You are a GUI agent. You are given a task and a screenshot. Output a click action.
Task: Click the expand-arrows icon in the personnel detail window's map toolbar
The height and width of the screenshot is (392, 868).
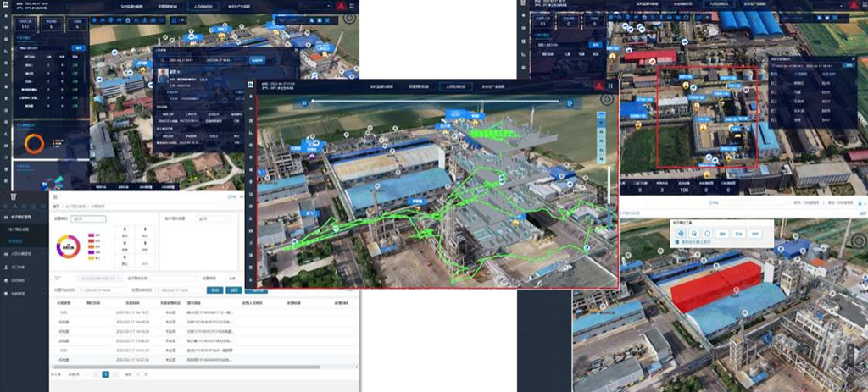[x=174, y=20]
